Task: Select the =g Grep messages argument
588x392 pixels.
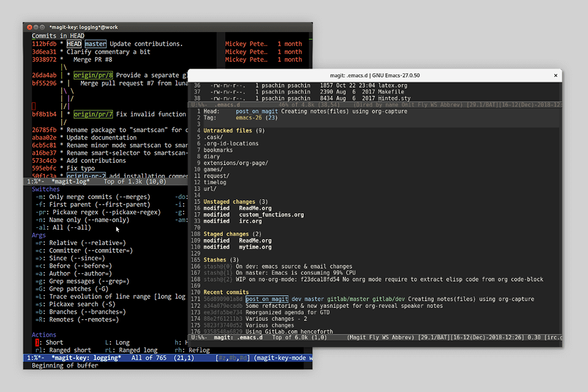Action: pos(82,281)
